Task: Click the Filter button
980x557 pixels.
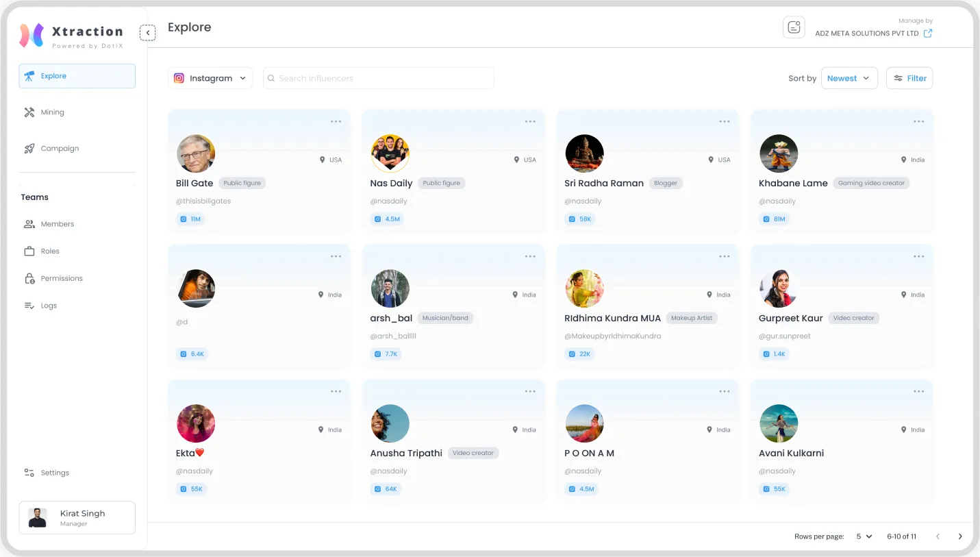Action: [909, 78]
